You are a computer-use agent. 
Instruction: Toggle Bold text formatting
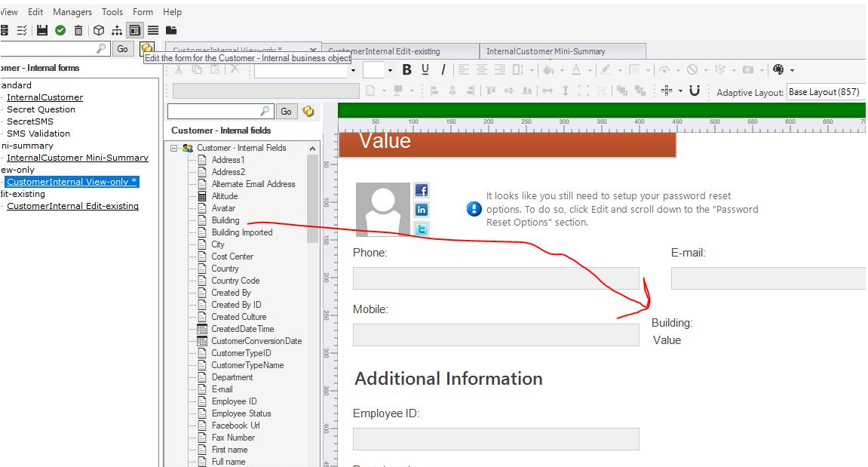tap(406, 69)
